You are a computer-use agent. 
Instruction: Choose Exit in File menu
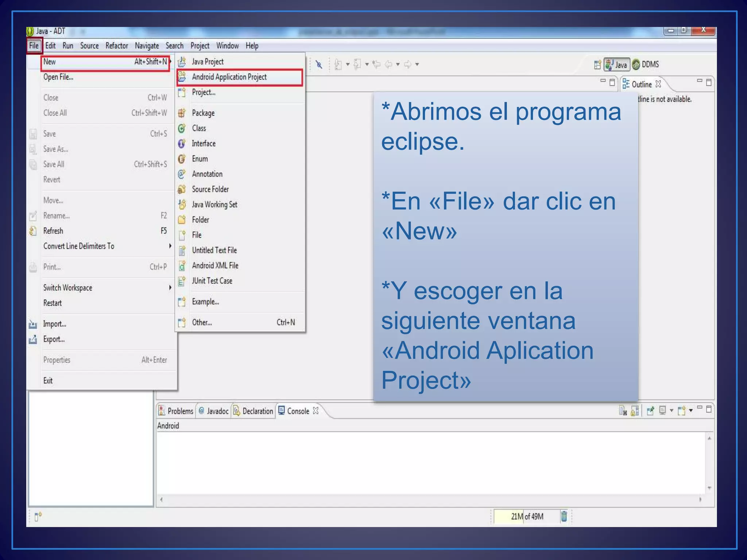click(48, 381)
